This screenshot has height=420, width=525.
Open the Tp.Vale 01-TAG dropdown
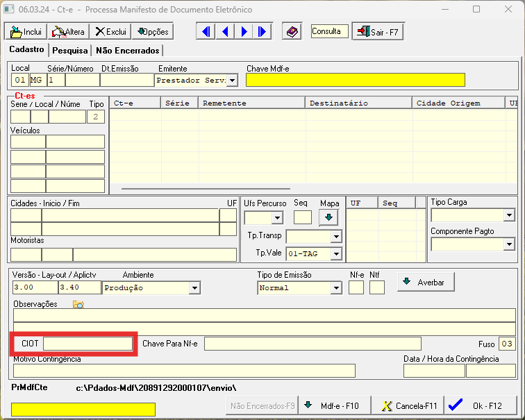click(336, 253)
